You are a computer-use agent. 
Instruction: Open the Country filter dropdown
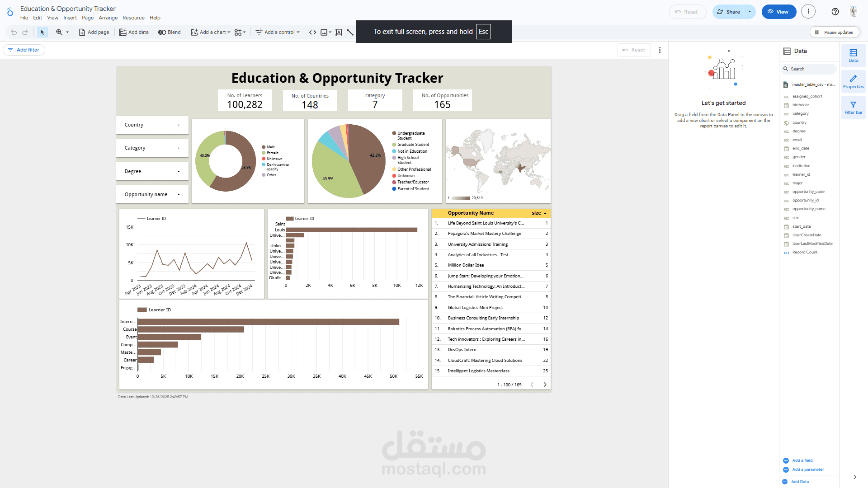coord(152,125)
